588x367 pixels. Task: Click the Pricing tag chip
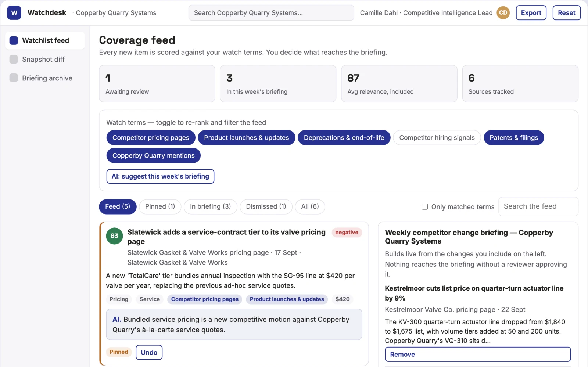(119, 299)
